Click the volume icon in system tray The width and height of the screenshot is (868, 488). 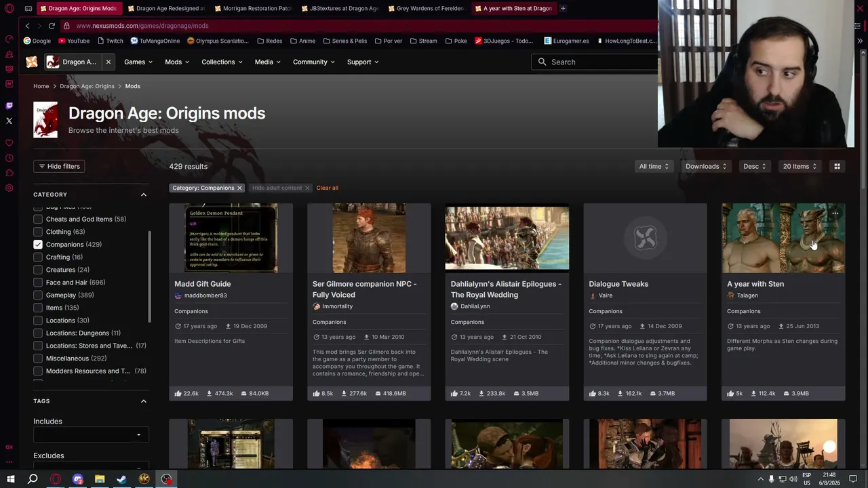tap(793, 479)
